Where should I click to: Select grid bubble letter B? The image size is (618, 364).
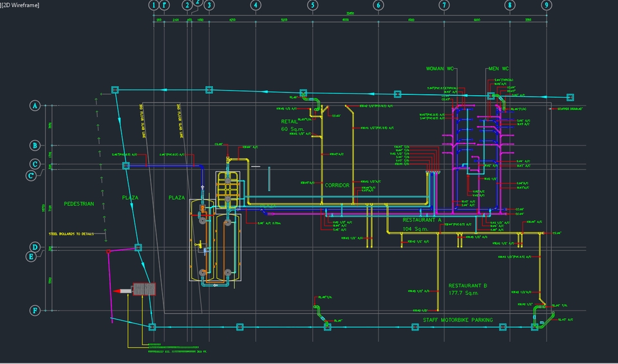pos(35,145)
